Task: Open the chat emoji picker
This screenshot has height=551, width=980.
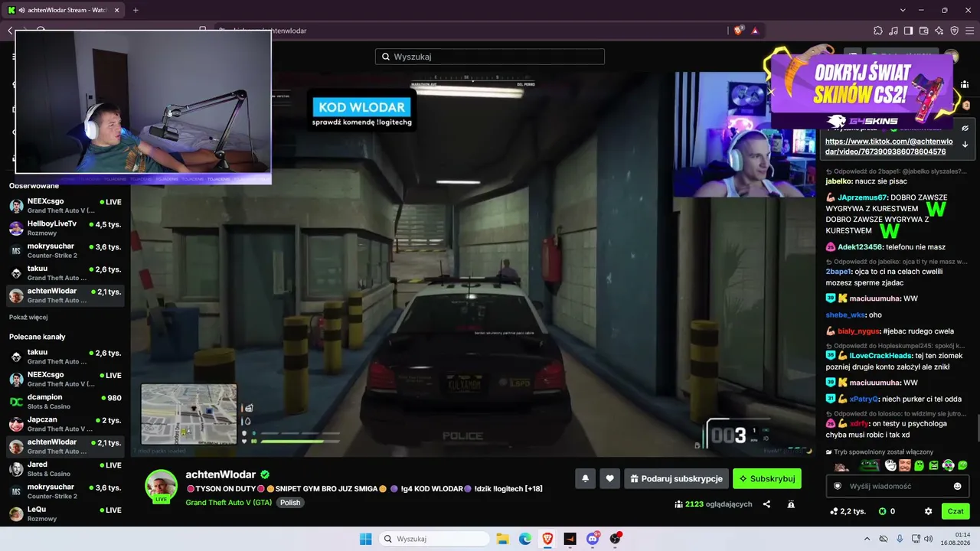Action: [x=957, y=486]
